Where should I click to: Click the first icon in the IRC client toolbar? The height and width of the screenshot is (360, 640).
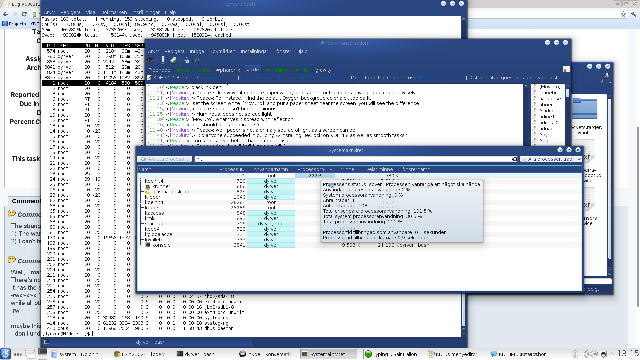coord(151,60)
